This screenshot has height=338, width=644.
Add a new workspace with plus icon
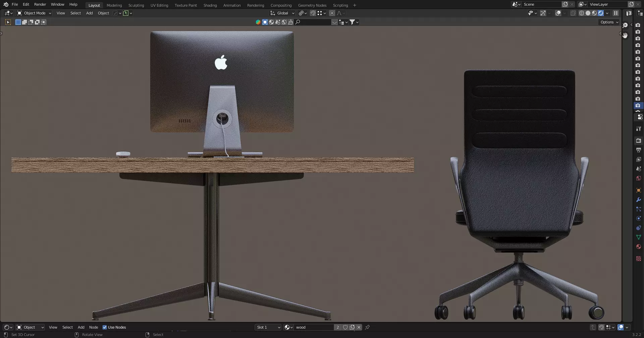[355, 5]
